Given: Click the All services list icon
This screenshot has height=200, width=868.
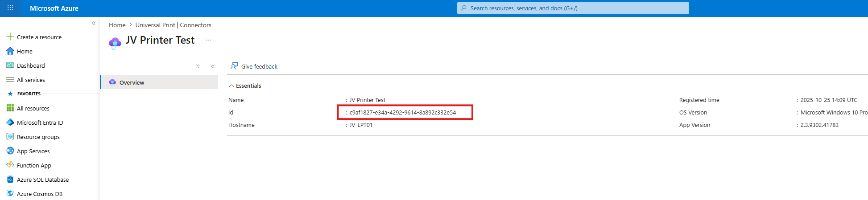Looking at the screenshot, I should [x=10, y=80].
